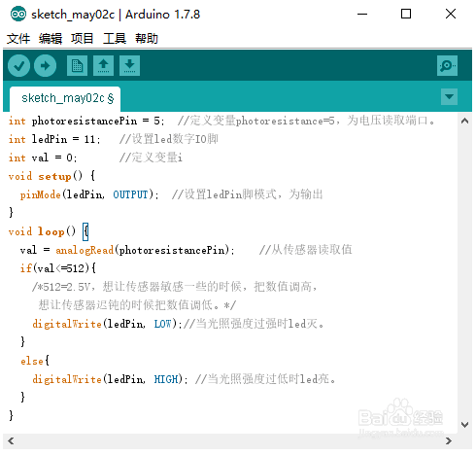Viewport: 476px width, 456px height.
Task: Click the horizontal scrollbar left arrow
Action: pyautogui.click(x=11, y=440)
